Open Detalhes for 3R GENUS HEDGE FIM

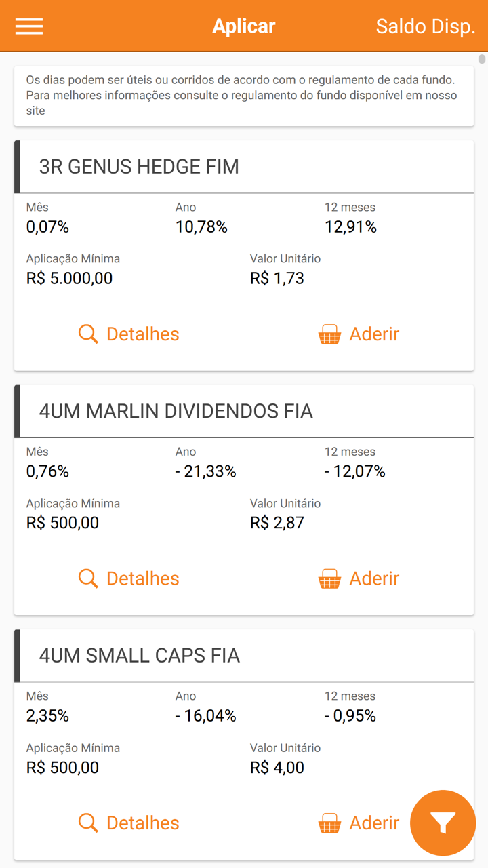(x=142, y=334)
